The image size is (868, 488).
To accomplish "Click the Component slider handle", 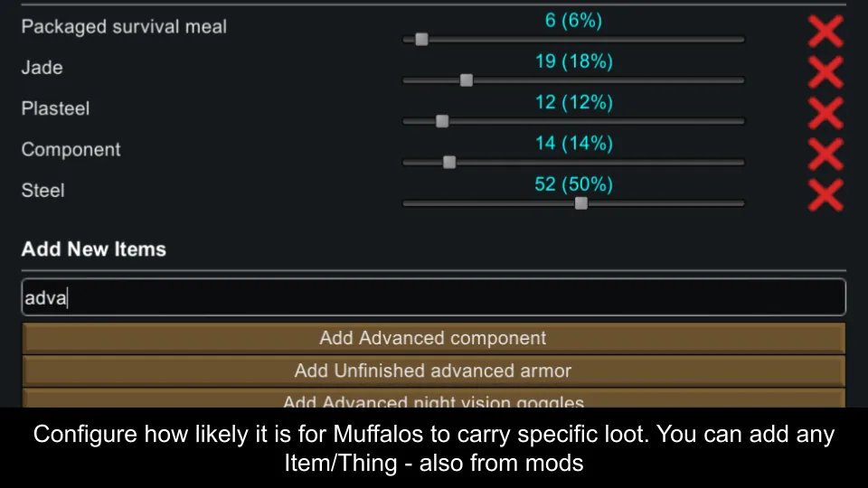I will [x=449, y=163].
